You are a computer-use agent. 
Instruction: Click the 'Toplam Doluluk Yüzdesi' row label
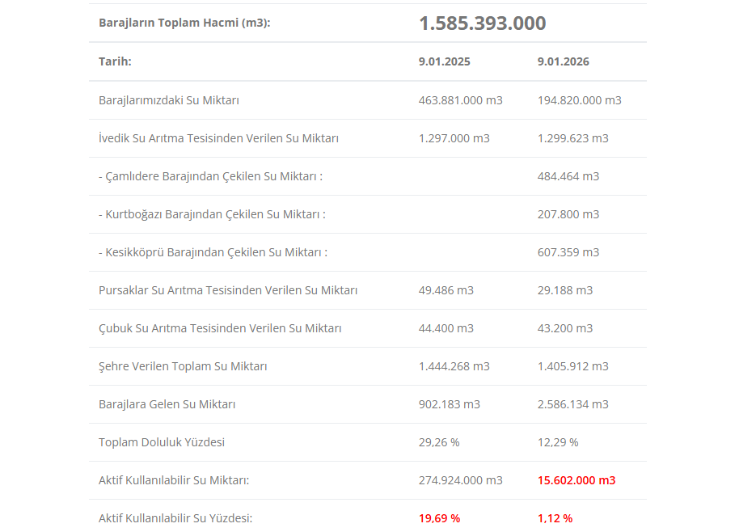point(162,442)
